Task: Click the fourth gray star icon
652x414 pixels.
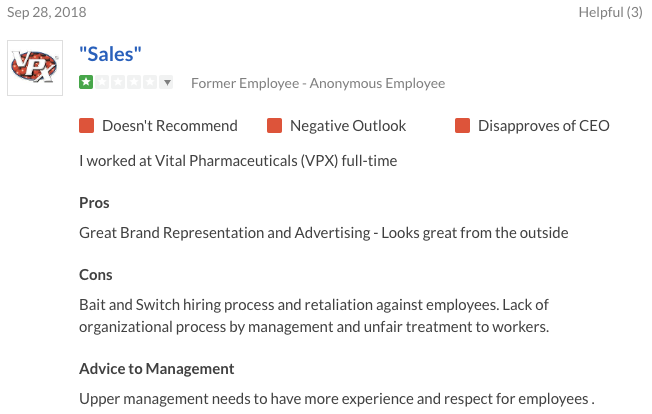Action: point(134,82)
